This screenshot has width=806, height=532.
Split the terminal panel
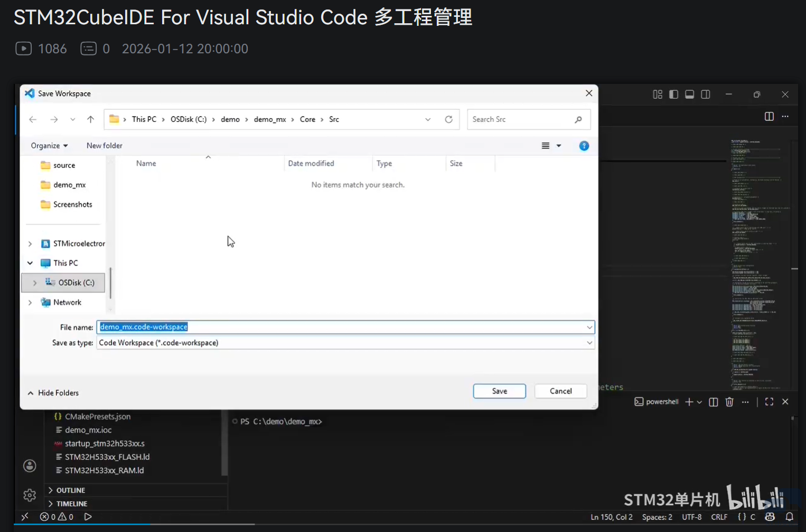pos(713,402)
